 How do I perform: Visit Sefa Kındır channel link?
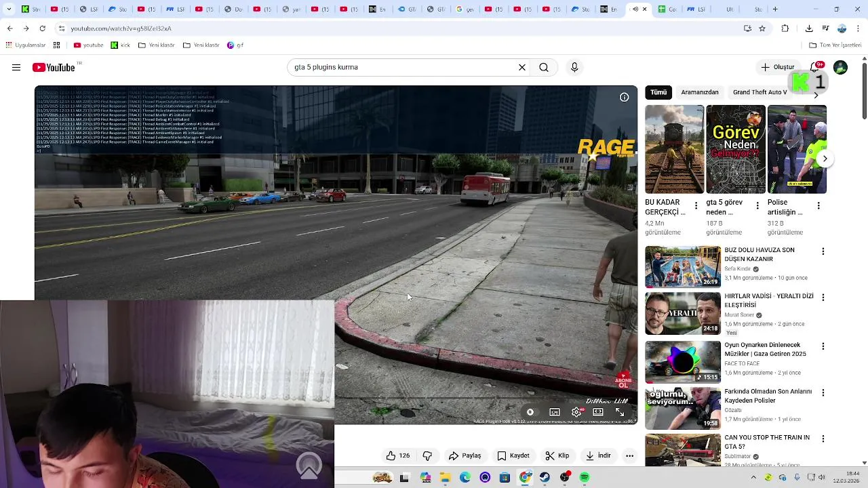(737, 269)
